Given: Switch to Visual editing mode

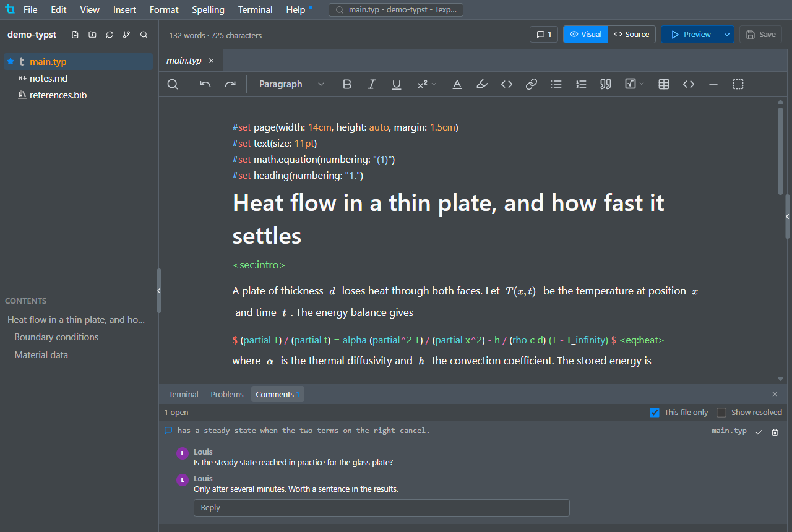Looking at the screenshot, I should click(585, 35).
